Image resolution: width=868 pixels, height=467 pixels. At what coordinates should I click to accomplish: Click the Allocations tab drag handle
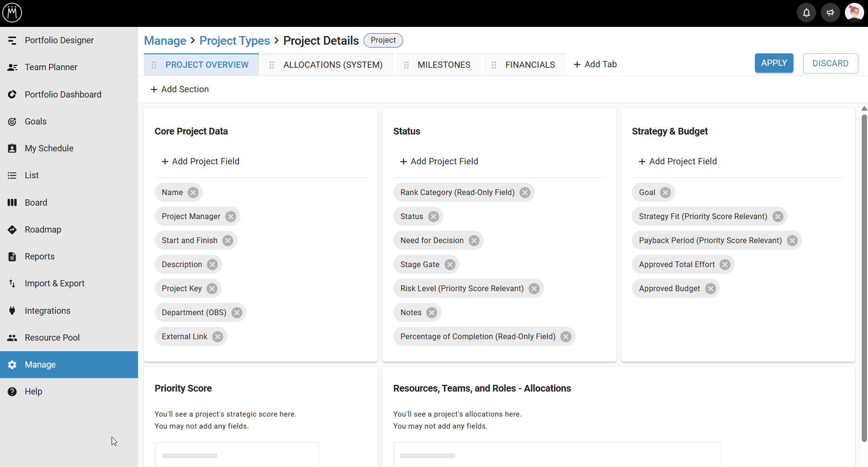pyautogui.click(x=272, y=65)
